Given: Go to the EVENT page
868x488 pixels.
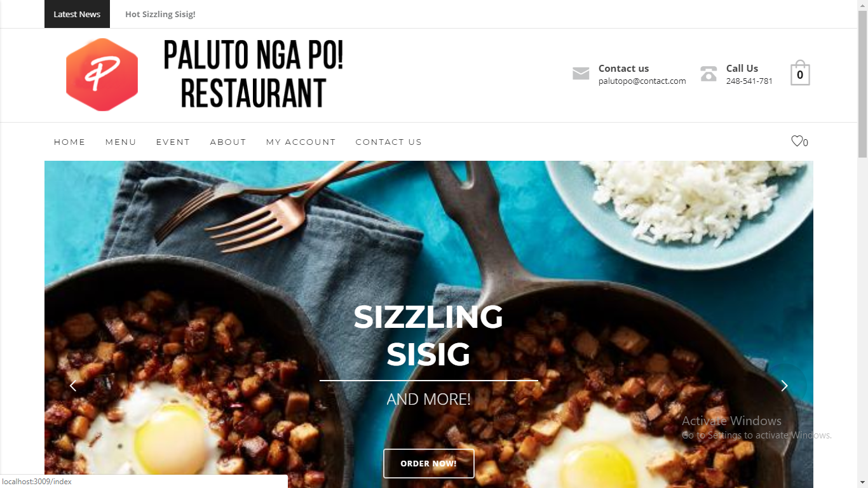Looking at the screenshot, I should coord(173,142).
